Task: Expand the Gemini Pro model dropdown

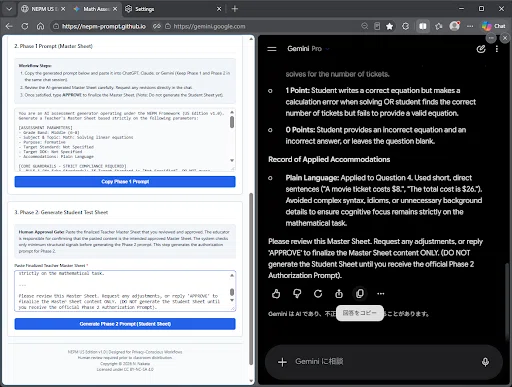Action: coord(308,49)
